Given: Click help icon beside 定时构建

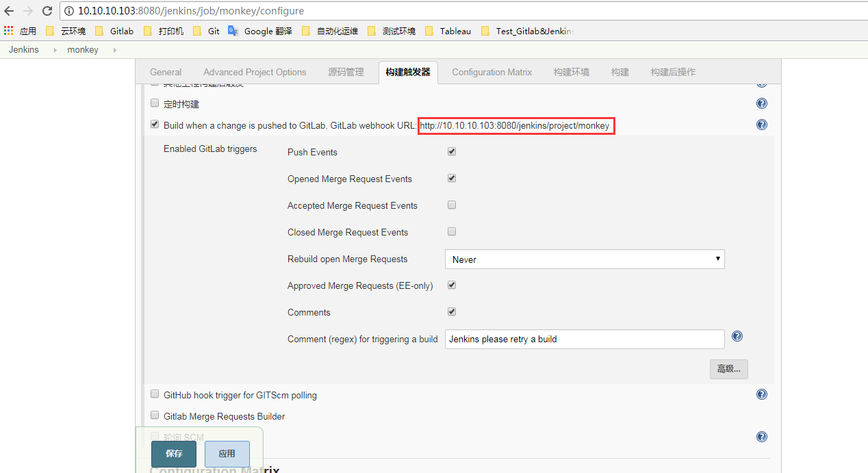Looking at the screenshot, I should click(x=762, y=103).
